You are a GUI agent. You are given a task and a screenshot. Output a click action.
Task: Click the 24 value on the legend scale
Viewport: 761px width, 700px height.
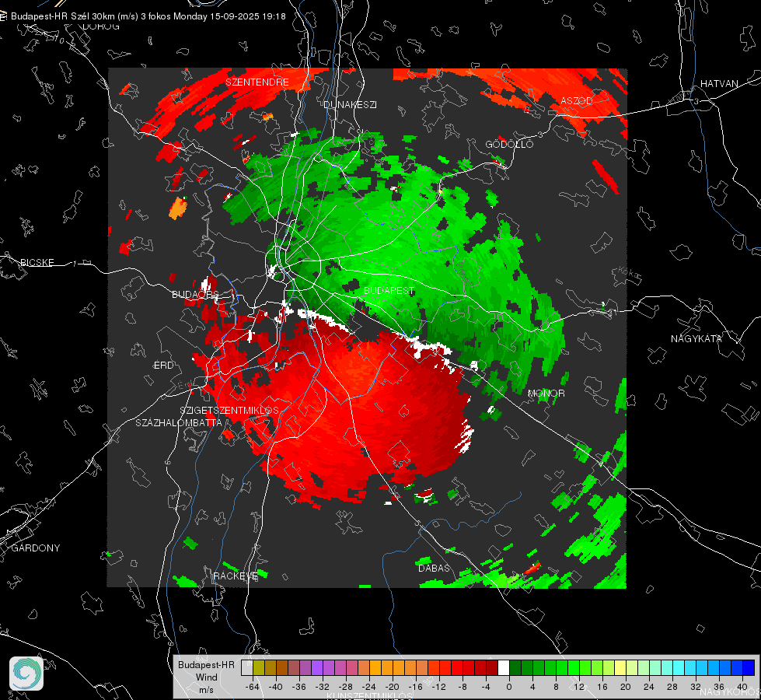pos(649,687)
